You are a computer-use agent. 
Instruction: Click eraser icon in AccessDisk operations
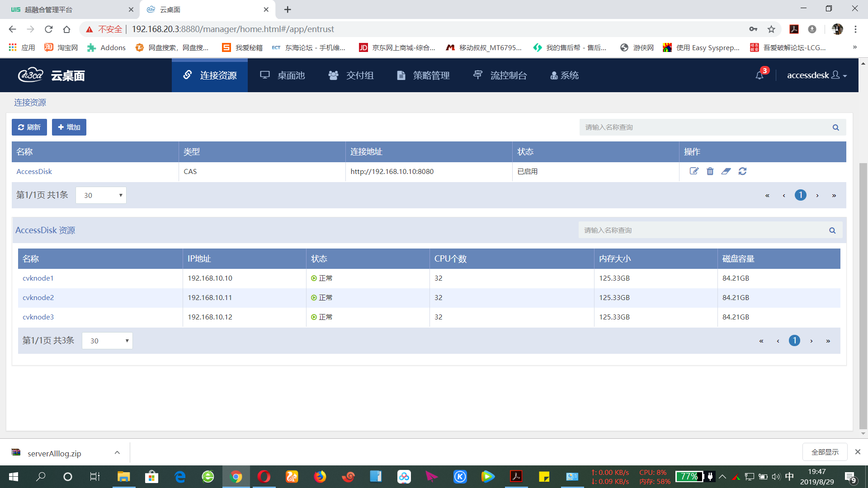tap(726, 171)
